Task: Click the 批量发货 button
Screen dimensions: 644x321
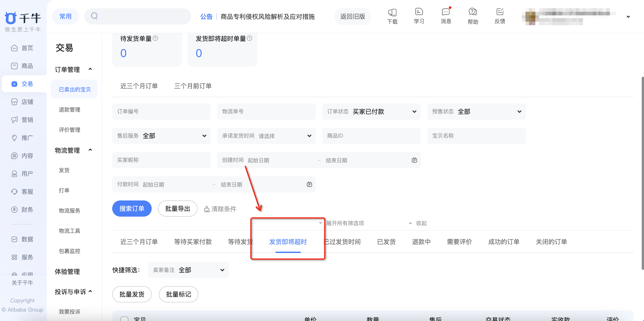Action: coord(132,294)
